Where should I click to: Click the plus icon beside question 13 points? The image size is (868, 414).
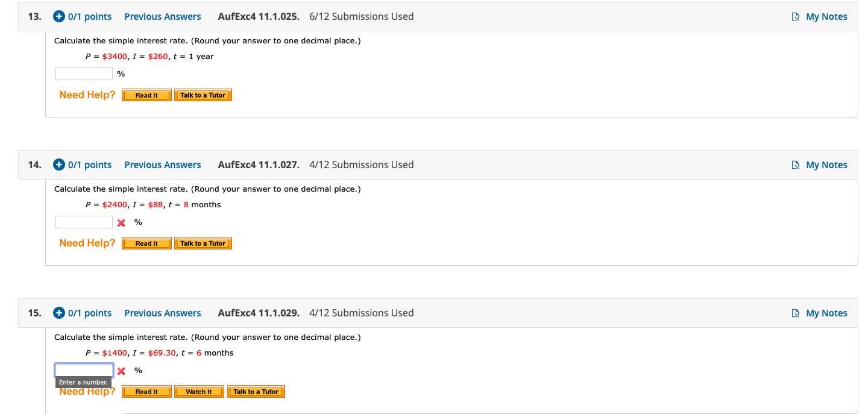[x=58, y=16]
